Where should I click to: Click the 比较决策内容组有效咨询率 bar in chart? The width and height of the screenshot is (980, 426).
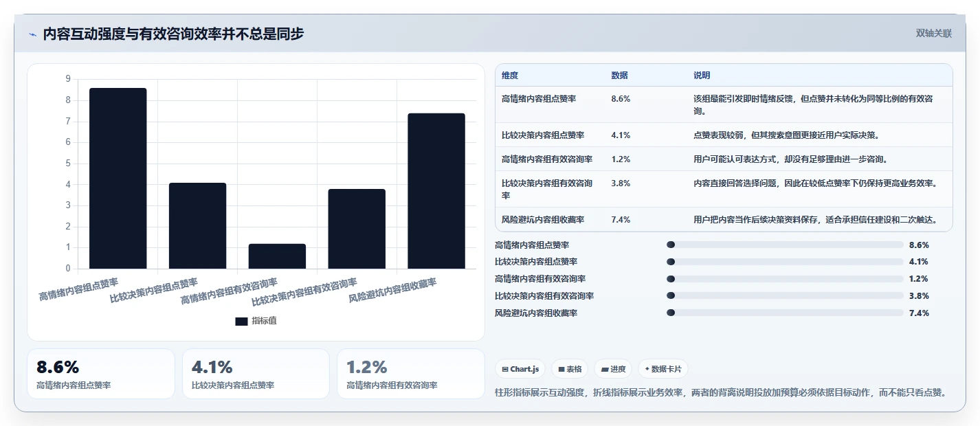tap(357, 229)
